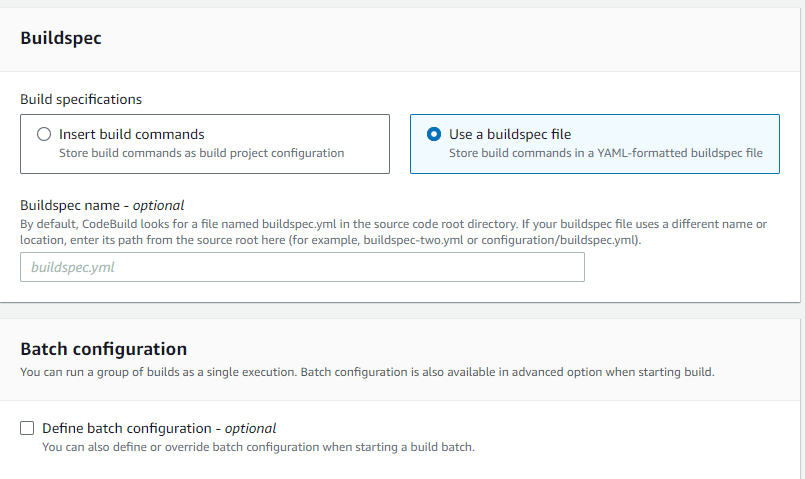Click the 'Buildspec name - optional' label
Viewport: 805px width, 479px height.
coord(102,205)
